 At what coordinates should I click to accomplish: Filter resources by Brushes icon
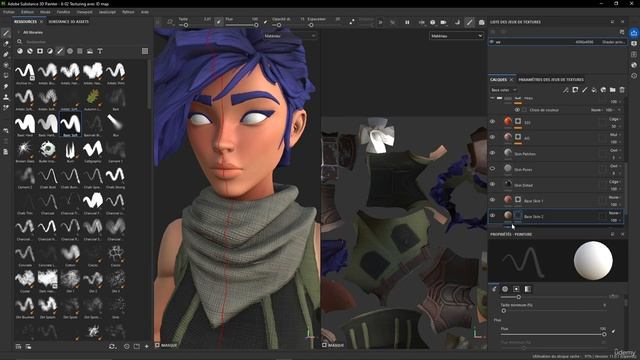point(60,51)
